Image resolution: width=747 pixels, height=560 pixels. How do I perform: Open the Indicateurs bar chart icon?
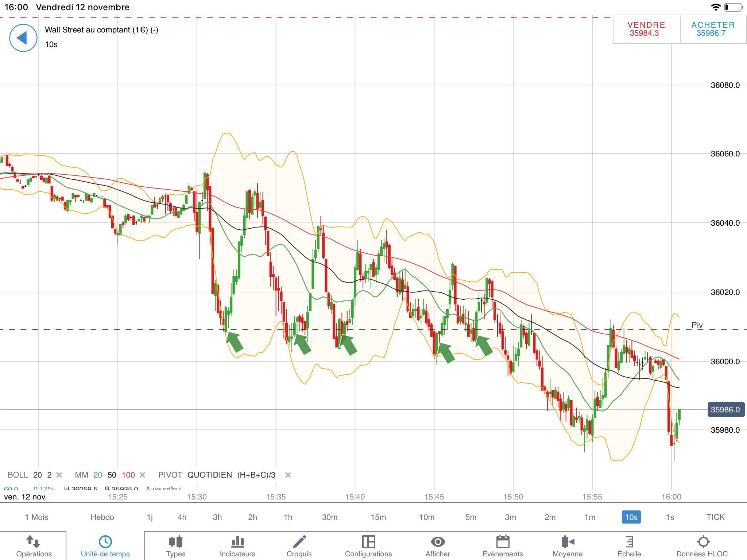(237, 542)
